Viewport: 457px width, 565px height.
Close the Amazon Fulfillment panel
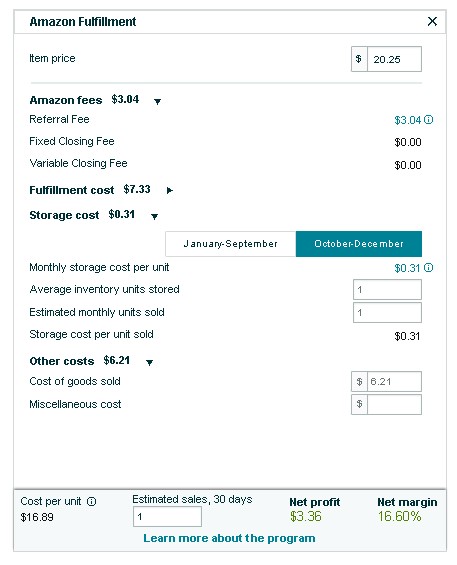[432, 21]
